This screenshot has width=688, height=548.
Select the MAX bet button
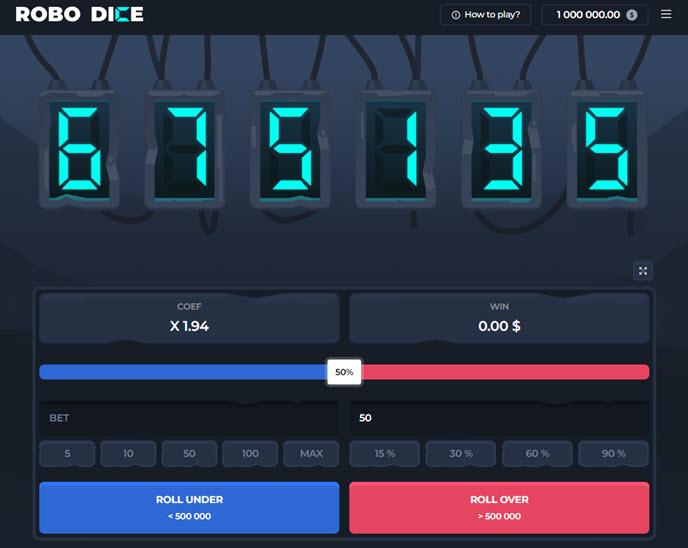coord(311,454)
